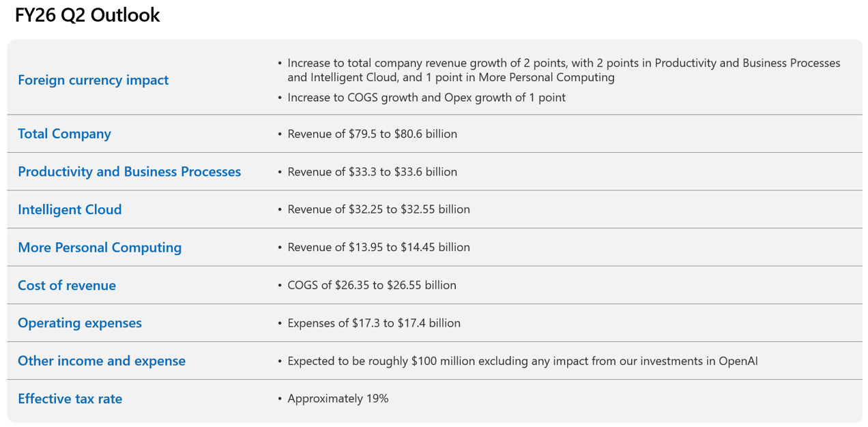Select the Foreign currency impact label
Viewport: 868px width, 427px height.
[x=93, y=80]
